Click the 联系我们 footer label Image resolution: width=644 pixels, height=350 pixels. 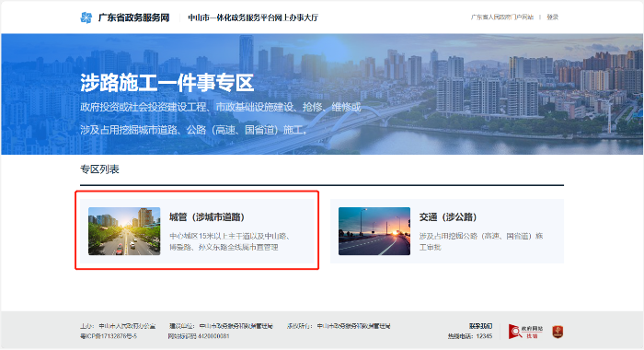point(480,326)
